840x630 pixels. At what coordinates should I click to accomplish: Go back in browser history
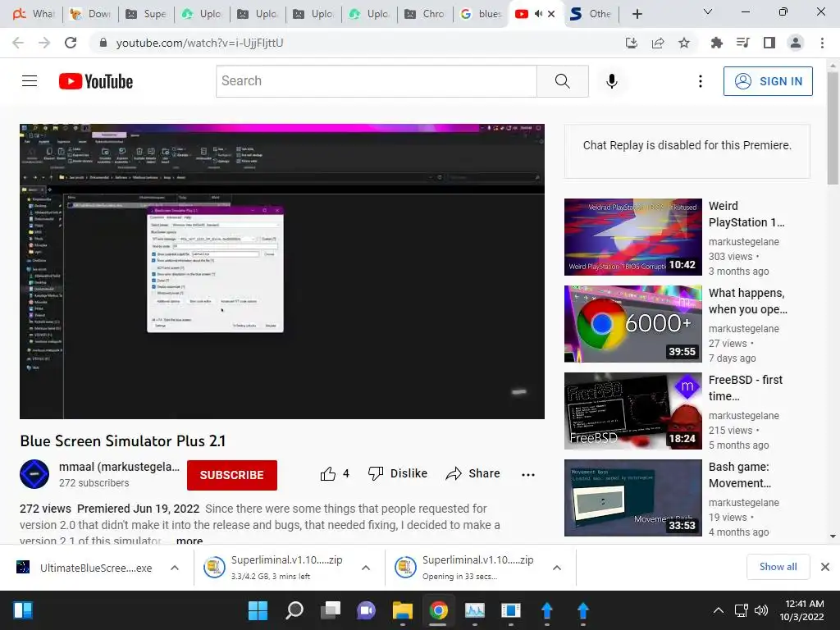[18, 43]
